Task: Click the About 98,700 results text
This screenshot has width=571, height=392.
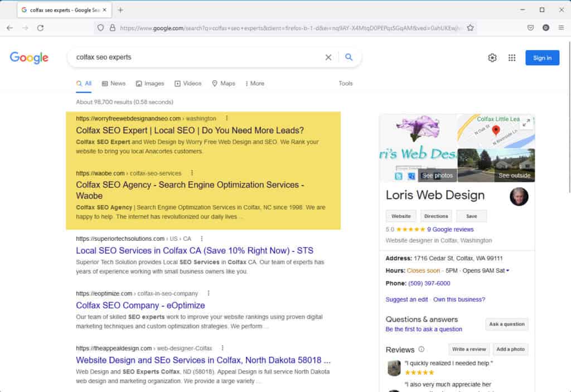Action: click(124, 102)
